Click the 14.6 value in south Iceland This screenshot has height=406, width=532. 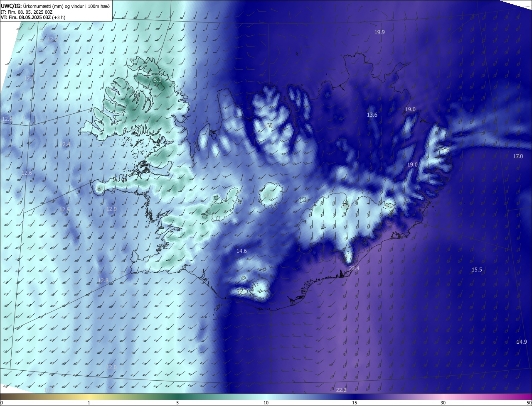coord(241,251)
